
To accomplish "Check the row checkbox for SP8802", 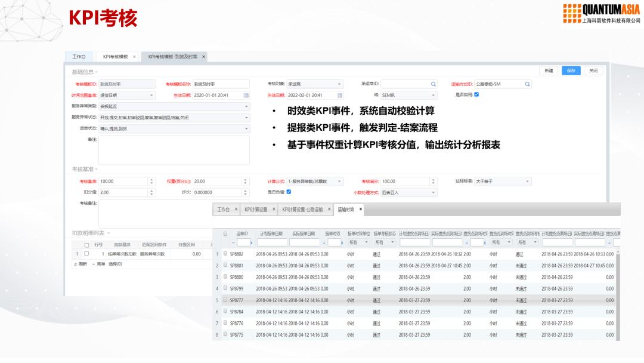I will pos(225,254).
